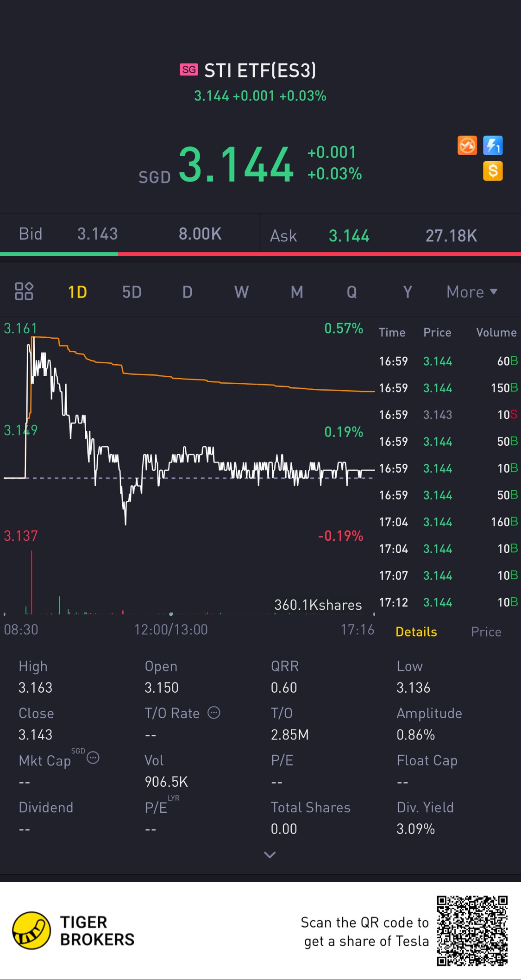Tap the bid/ask ratio bar
521x980 pixels.
[x=260, y=254]
